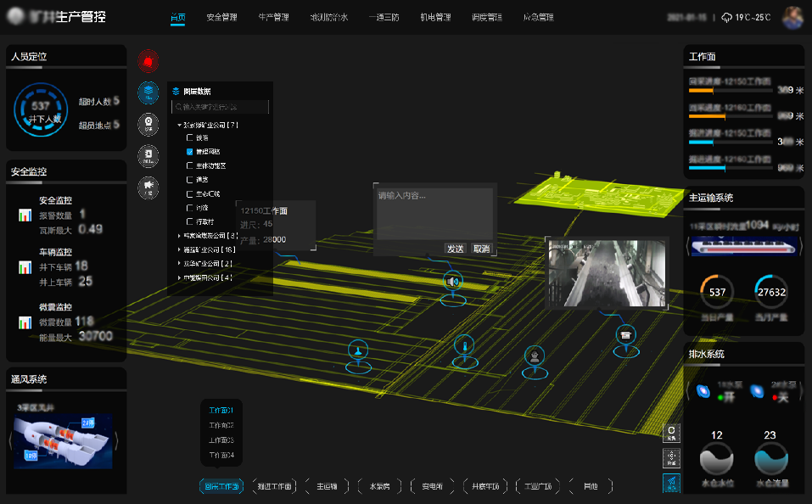Click the layer search input field

point(222,107)
